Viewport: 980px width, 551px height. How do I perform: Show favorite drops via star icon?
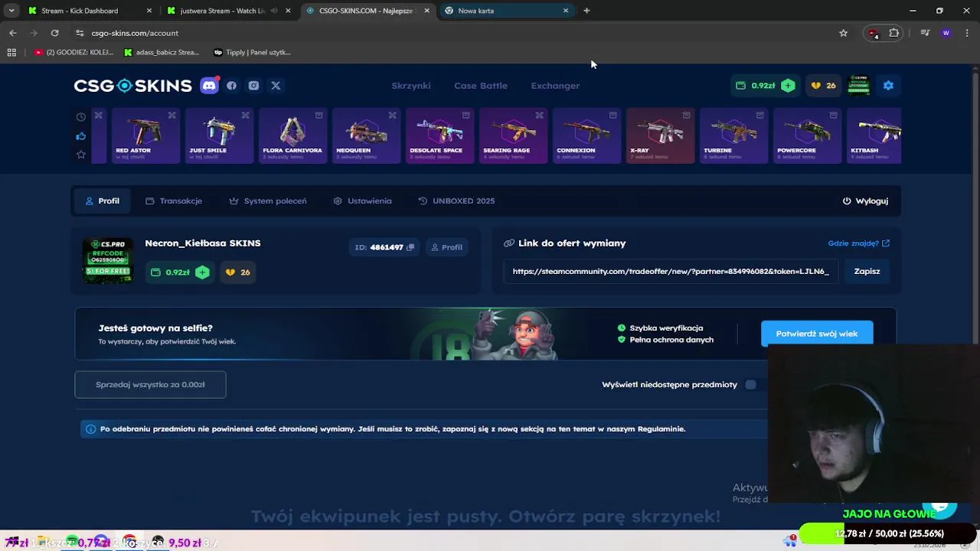pyautogui.click(x=80, y=155)
